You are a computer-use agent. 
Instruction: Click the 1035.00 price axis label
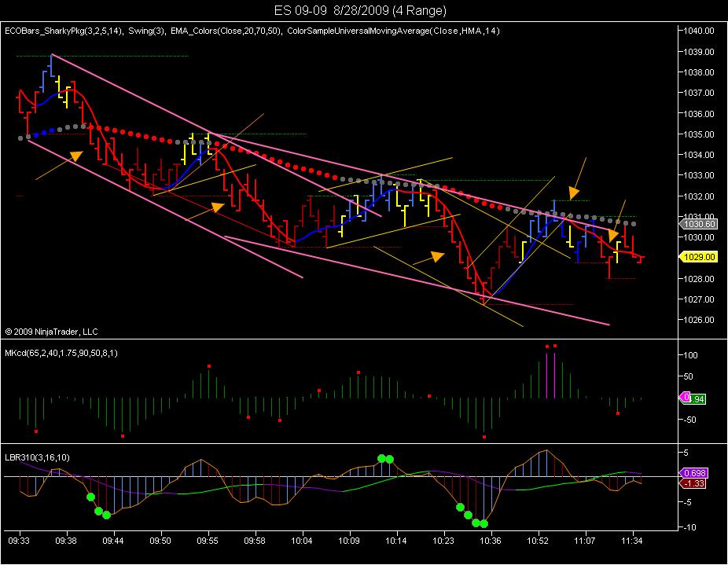coord(699,134)
